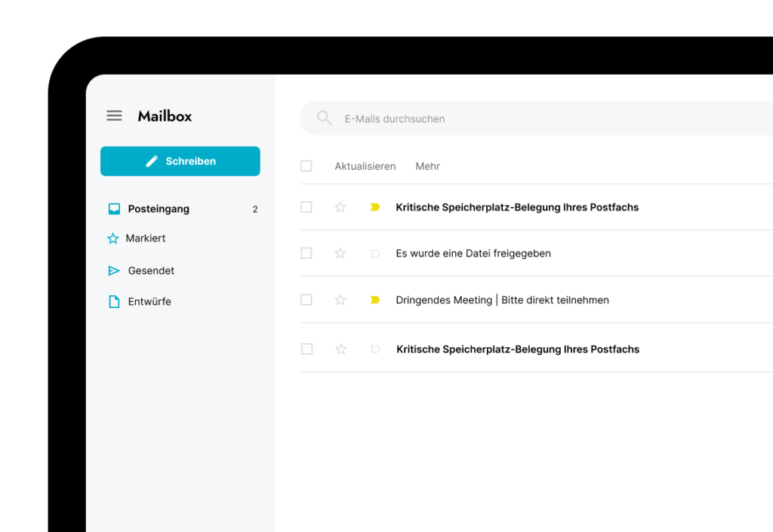Open the hamburger menu next to Mailbox
The width and height of the screenshot is (773, 532).
click(114, 115)
